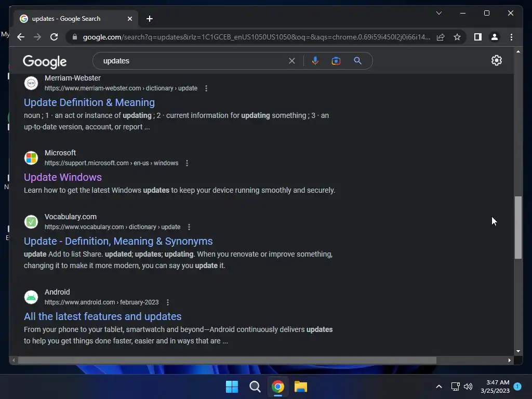Open File Explorer from taskbar
Screen dimensions: 532x399
301,387
